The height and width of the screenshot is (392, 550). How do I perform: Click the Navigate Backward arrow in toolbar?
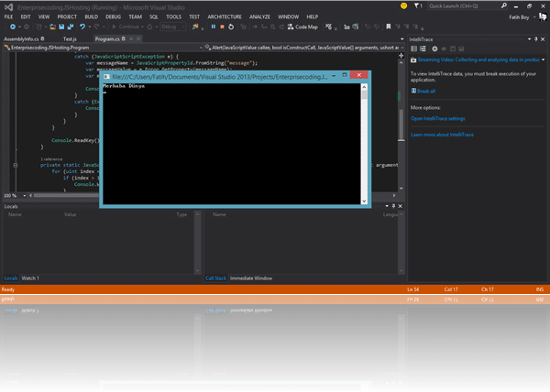tap(13, 27)
